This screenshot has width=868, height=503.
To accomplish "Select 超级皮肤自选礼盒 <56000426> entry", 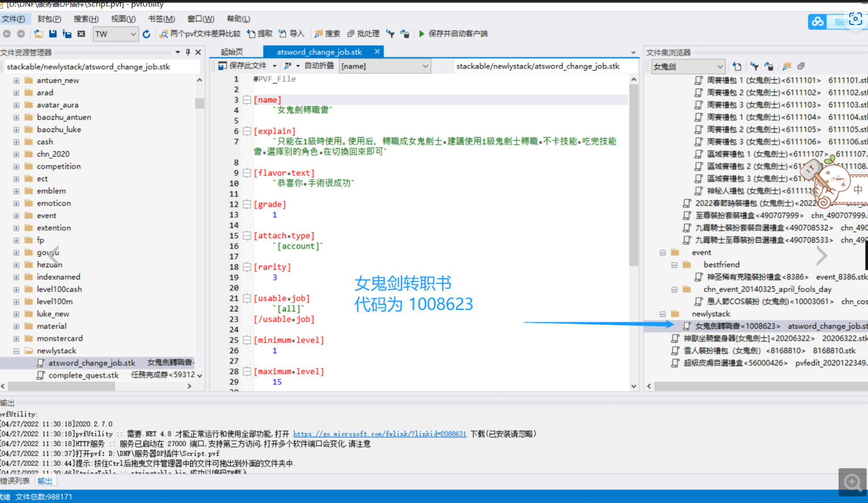I will click(735, 363).
